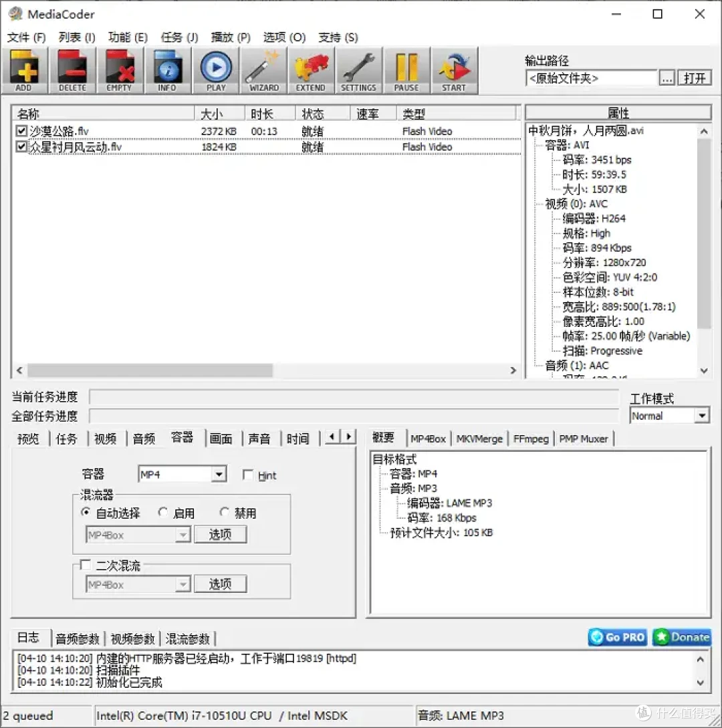
Task: Enable the Hint checkbox
Action: (248, 475)
